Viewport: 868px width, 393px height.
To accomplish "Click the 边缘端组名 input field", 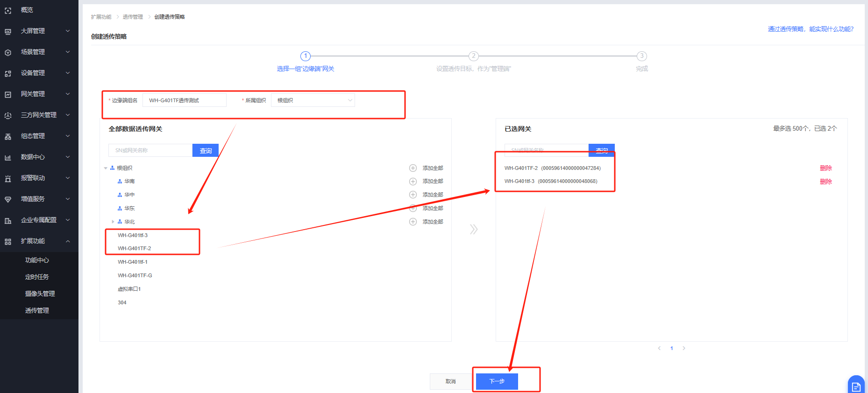I will tap(185, 100).
